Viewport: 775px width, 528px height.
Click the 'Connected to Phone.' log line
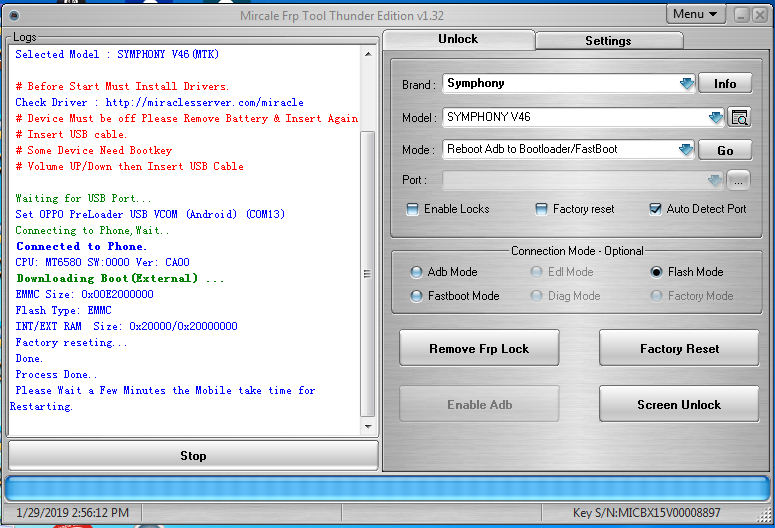pos(82,246)
